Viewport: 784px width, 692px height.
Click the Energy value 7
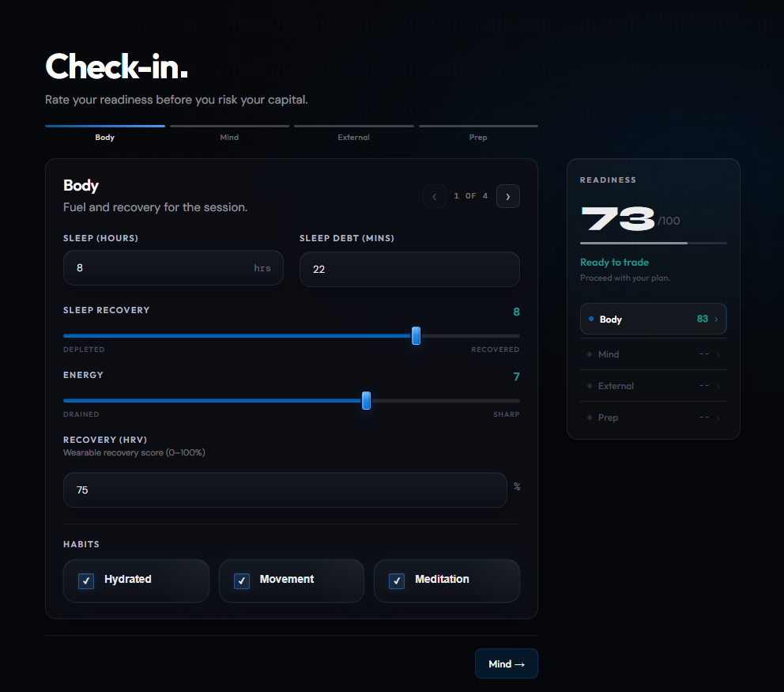[517, 376]
